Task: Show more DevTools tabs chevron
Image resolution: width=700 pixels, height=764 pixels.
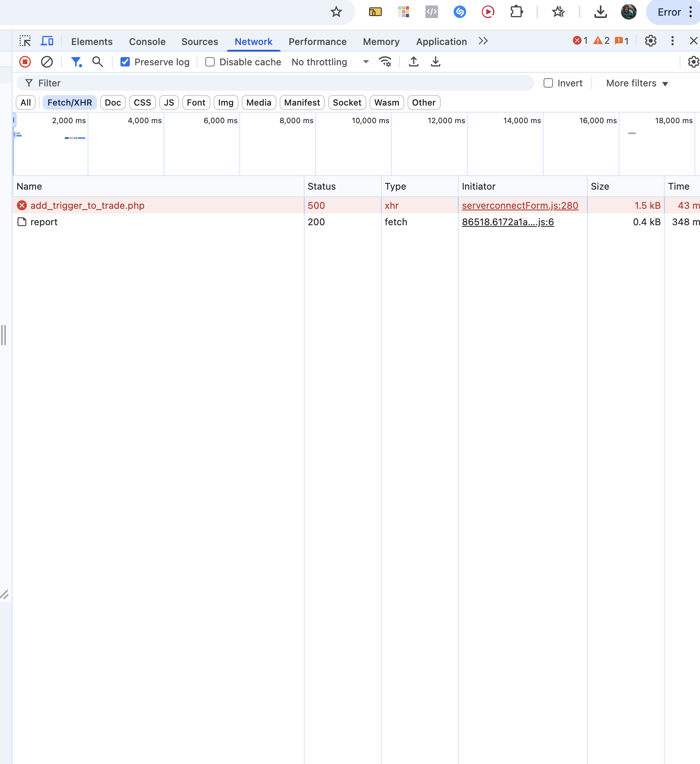Action: [483, 41]
